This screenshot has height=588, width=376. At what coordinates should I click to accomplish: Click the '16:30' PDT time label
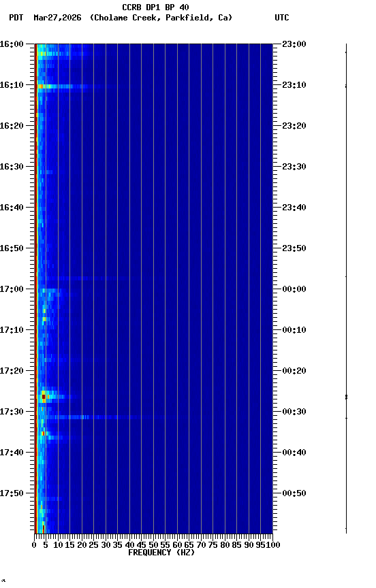point(12,167)
